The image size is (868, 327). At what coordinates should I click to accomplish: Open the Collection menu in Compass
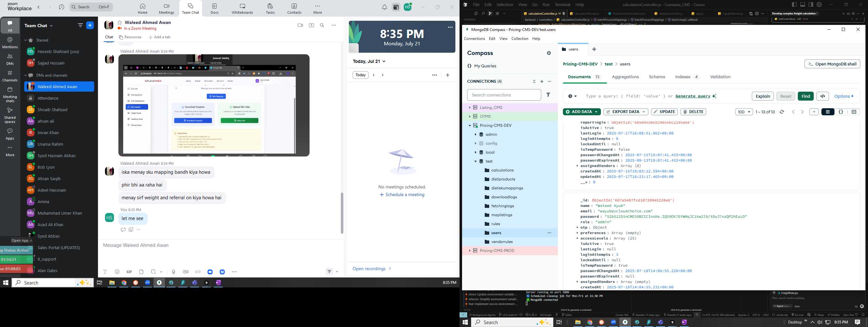point(520,39)
